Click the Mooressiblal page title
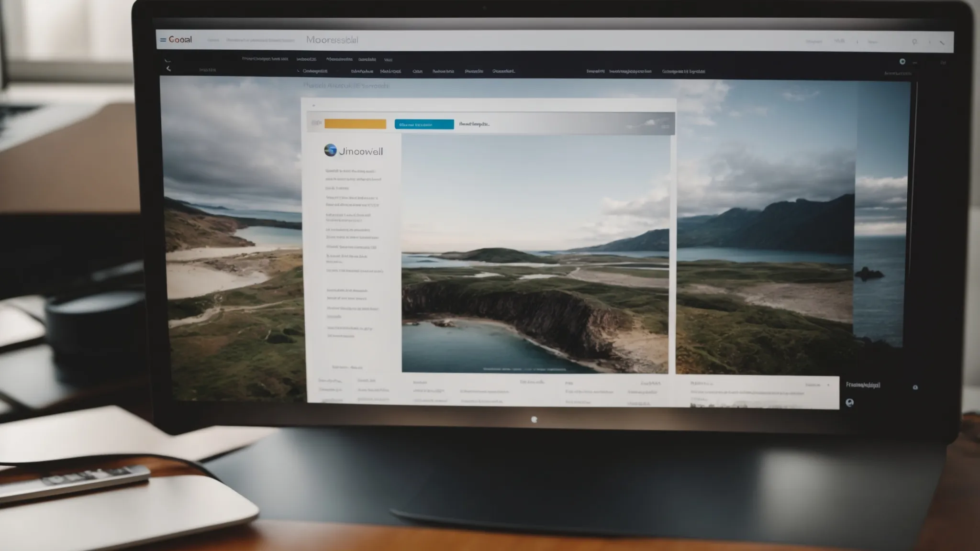The image size is (980, 551). pos(332,40)
